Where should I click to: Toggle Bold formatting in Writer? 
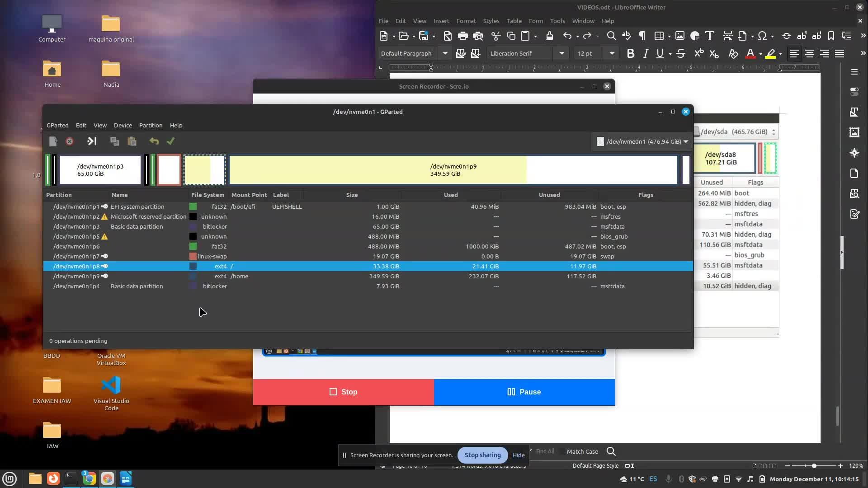point(631,54)
